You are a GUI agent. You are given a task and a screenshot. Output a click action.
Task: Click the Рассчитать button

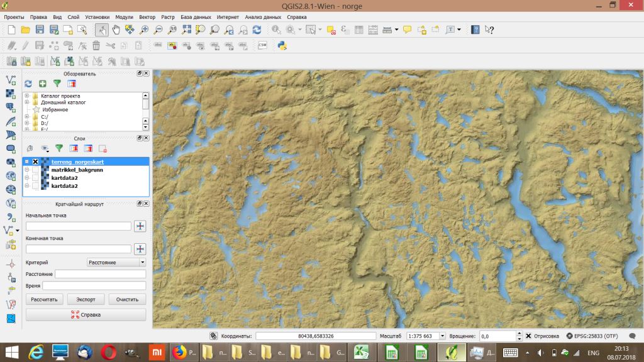pyautogui.click(x=44, y=299)
